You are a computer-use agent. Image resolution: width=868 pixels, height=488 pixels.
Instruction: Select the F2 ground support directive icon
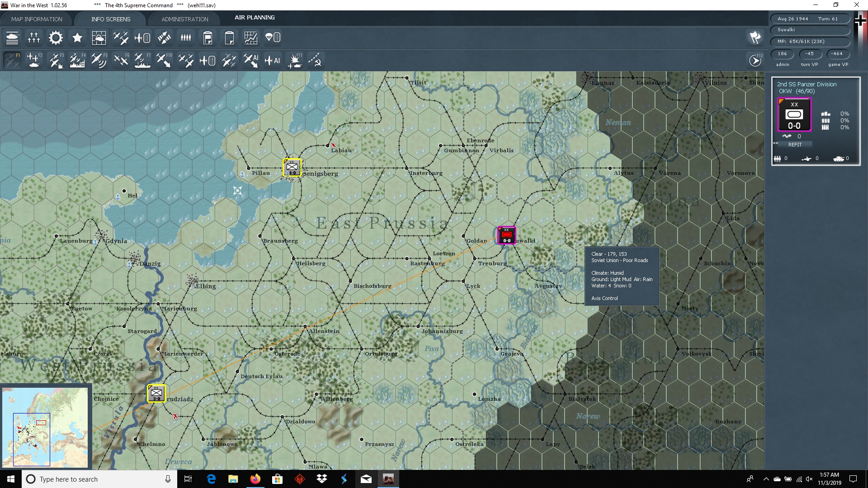point(34,61)
